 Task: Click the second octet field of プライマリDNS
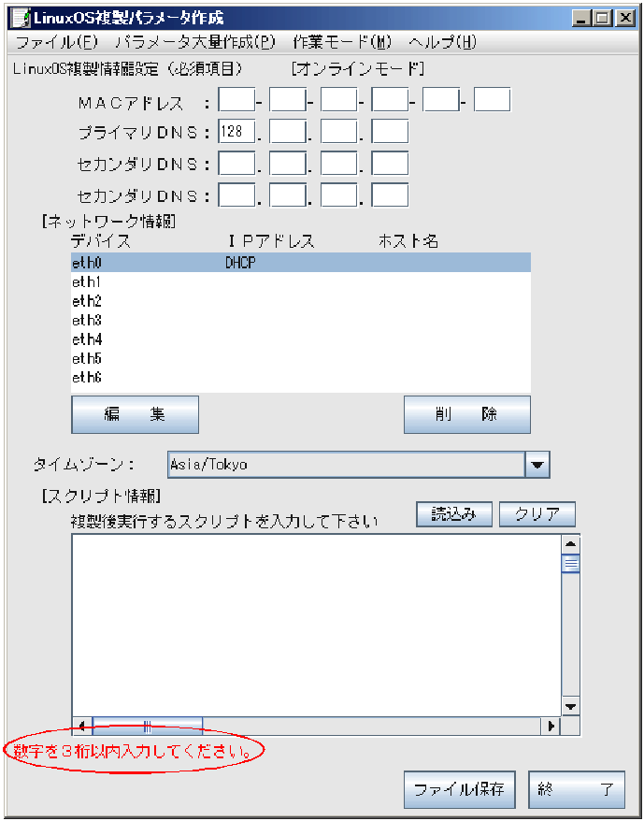point(288,132)
